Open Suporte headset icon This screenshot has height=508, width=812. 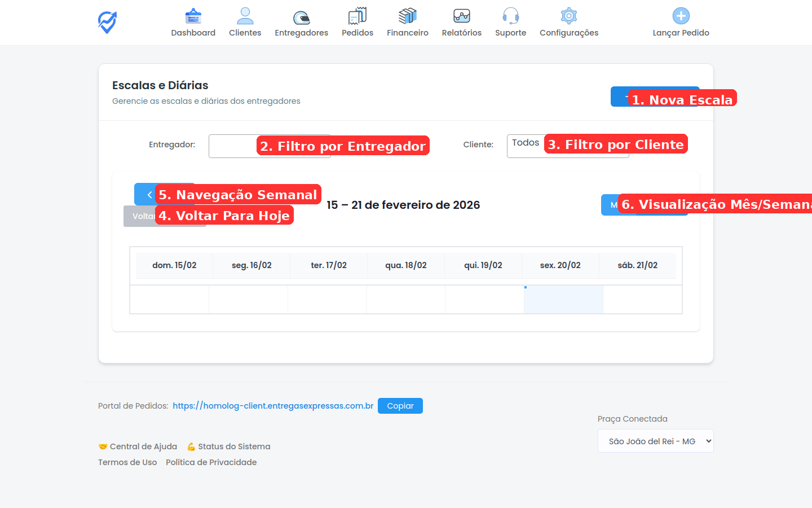click(x=510, y=16)
